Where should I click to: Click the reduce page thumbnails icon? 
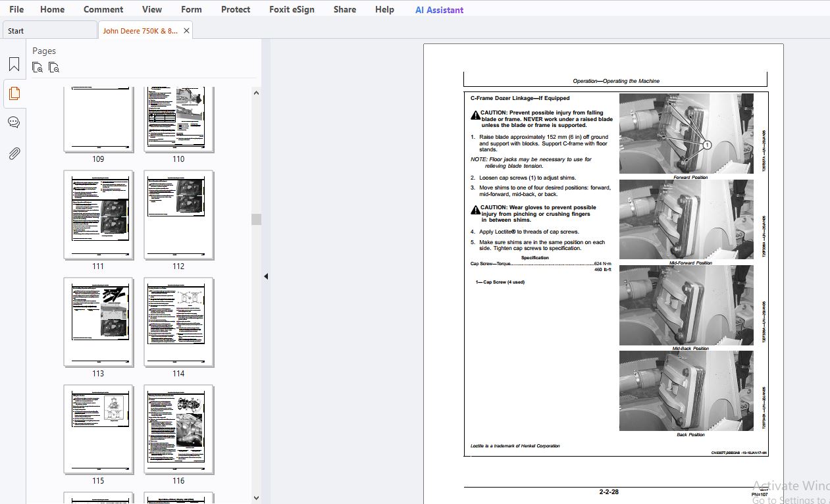coord(54,67)
